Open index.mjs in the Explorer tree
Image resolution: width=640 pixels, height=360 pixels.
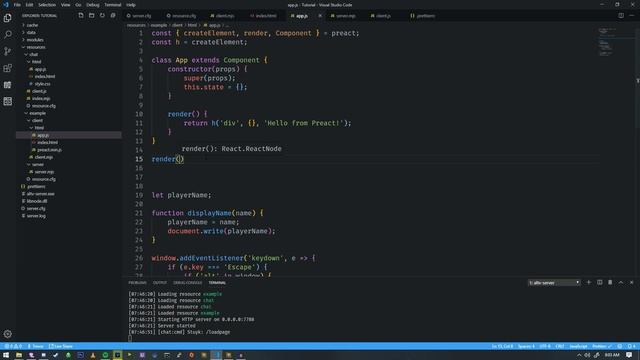pyautogui.click(x=41, y=99)
